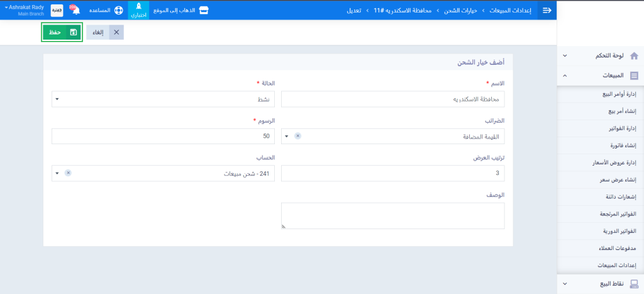Viewport: 644px width, 294px height.
Task: Click the sidebar collapse arrow icon
Action: pyautogui.click(x=547, y=10)
